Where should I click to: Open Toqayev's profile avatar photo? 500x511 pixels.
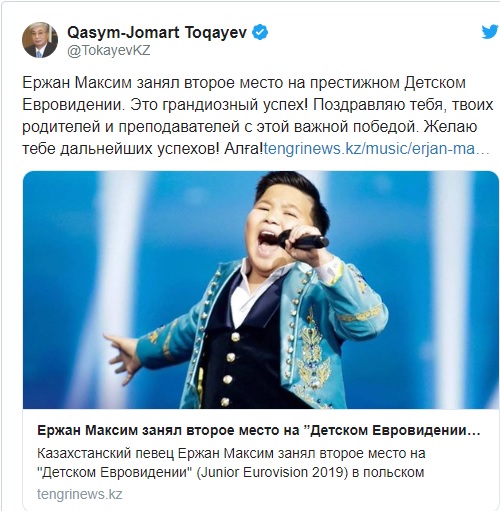pos(40,40)
